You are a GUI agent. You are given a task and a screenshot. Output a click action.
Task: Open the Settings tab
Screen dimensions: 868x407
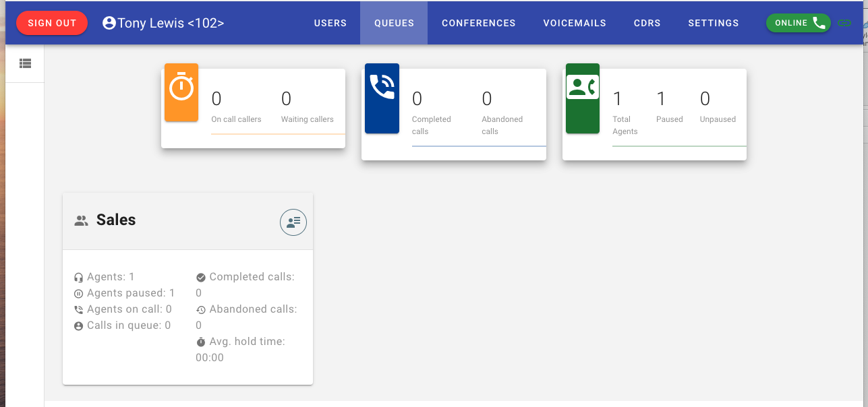[x=714, y=23]
